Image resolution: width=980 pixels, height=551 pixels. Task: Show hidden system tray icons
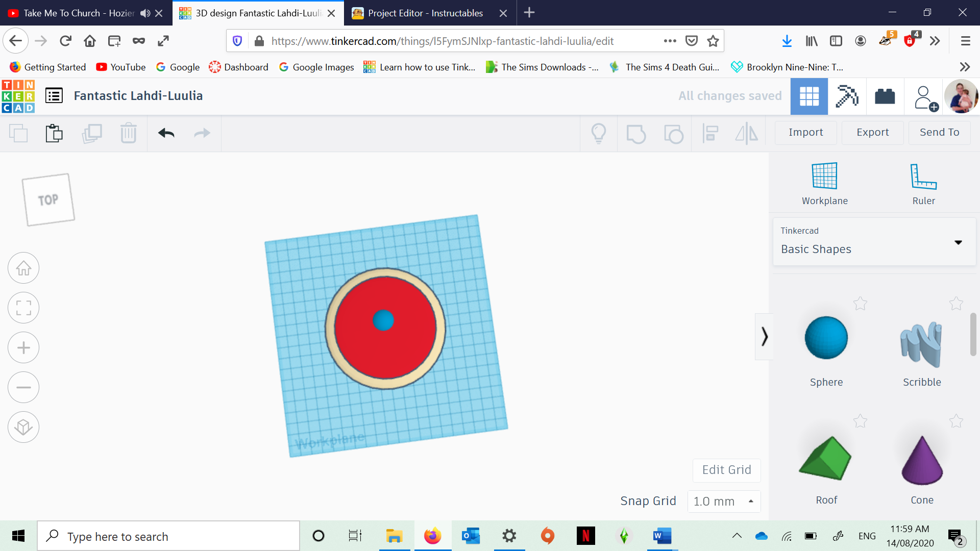coord(737,536)
